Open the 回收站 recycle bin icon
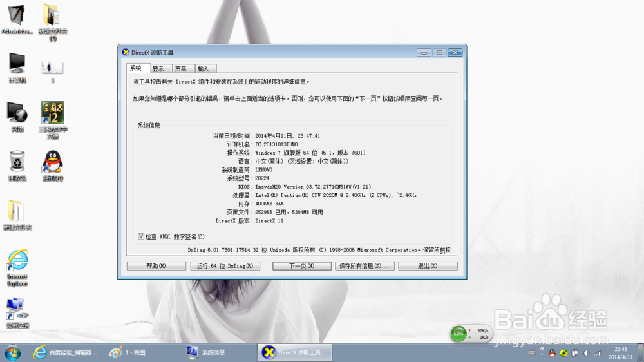644x362 pixels. tap(17, 166)
